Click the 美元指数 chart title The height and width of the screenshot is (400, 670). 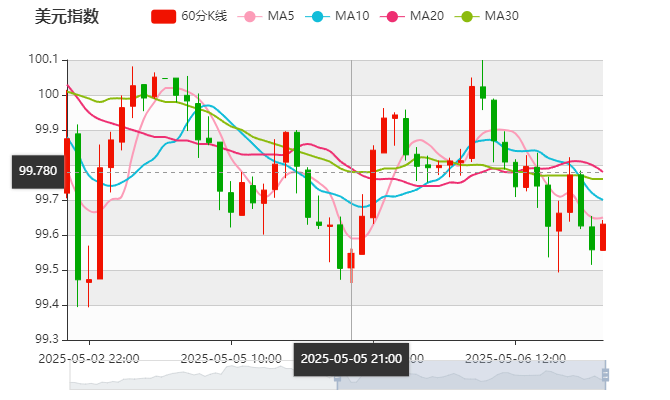(x=66, y=17)
